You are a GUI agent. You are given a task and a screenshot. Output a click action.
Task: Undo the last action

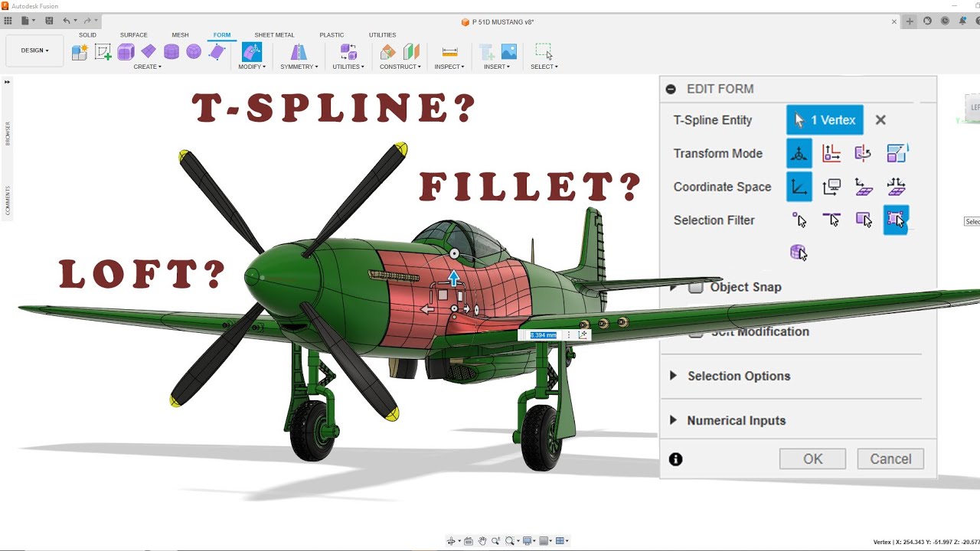pos(67,21)
